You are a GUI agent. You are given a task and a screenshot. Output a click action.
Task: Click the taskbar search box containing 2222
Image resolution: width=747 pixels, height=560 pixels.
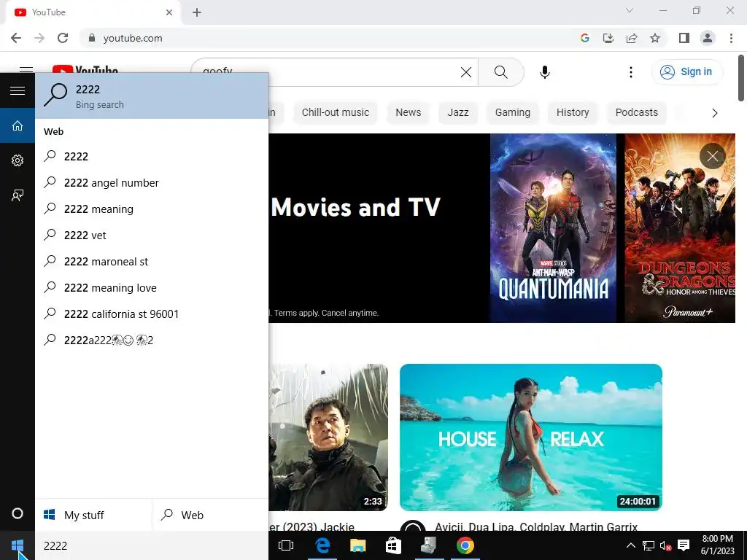point(152,545)
